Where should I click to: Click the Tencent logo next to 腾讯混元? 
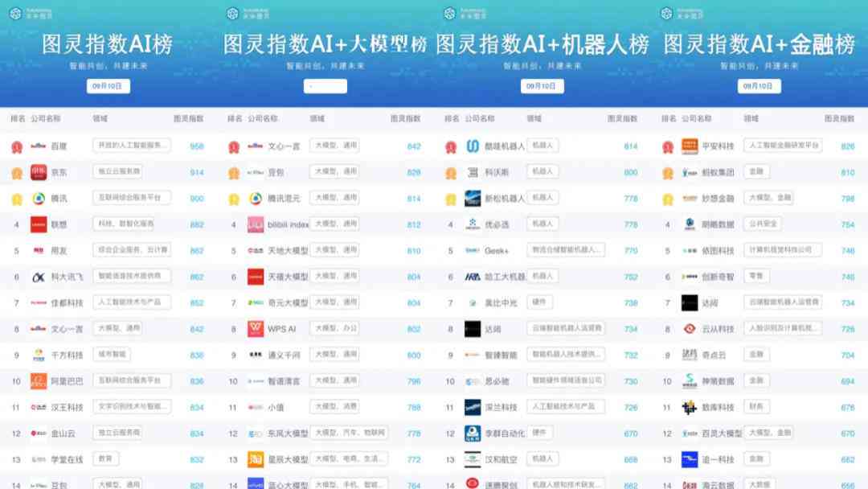(x=256, y=199)
